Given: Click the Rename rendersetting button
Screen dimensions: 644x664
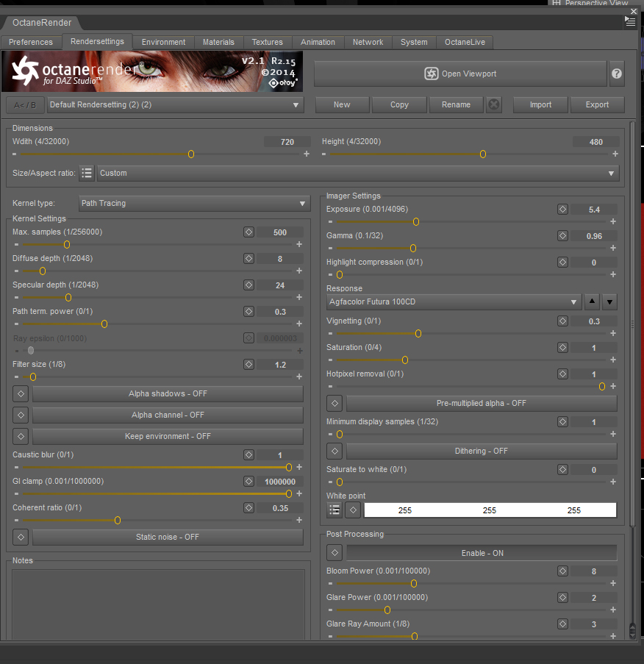Looking at the screenshot, I should click(456, 105).
